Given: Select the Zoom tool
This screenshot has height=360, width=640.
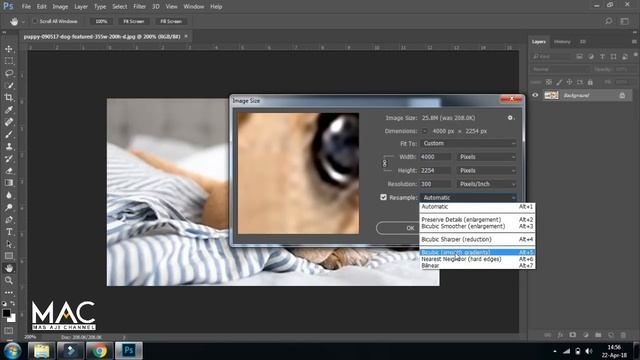Looking at the screenshot, I should tap(9, 280).
